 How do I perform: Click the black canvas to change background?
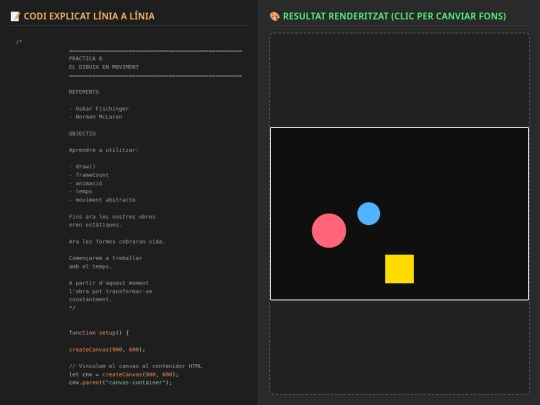point(399,214)
